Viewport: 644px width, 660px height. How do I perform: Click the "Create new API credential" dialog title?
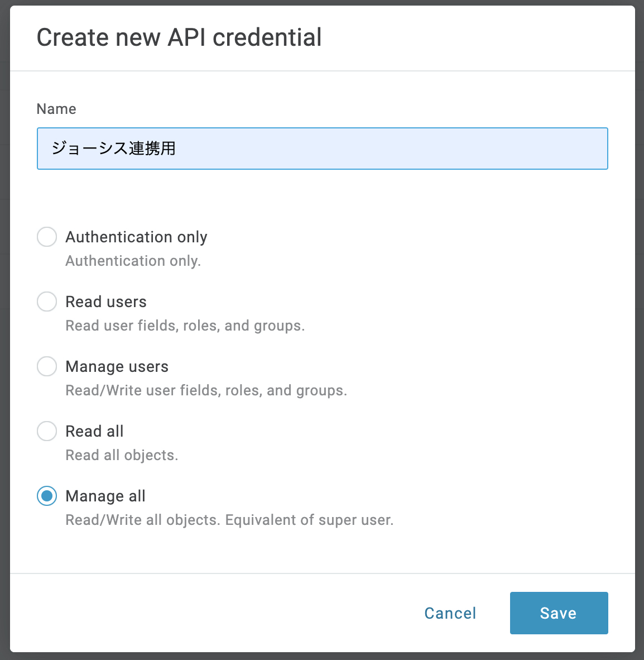point(179,37)
